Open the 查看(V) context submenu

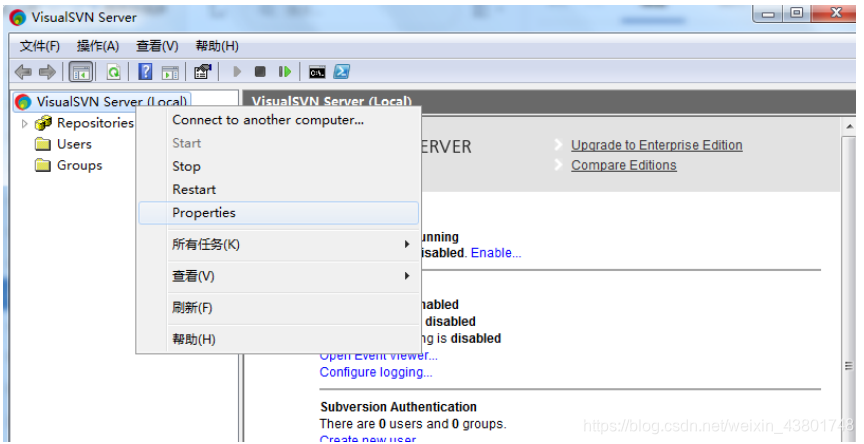(x=278, y=276)
